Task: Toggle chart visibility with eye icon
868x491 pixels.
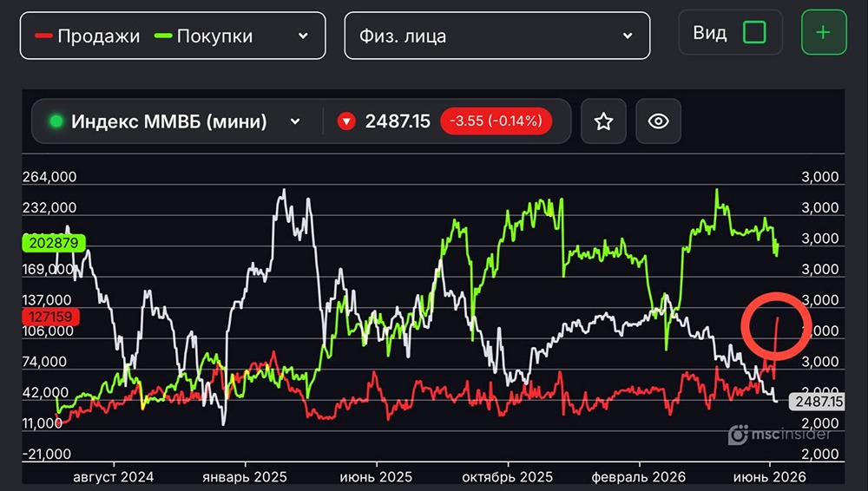Action: [x=658, y=121]
